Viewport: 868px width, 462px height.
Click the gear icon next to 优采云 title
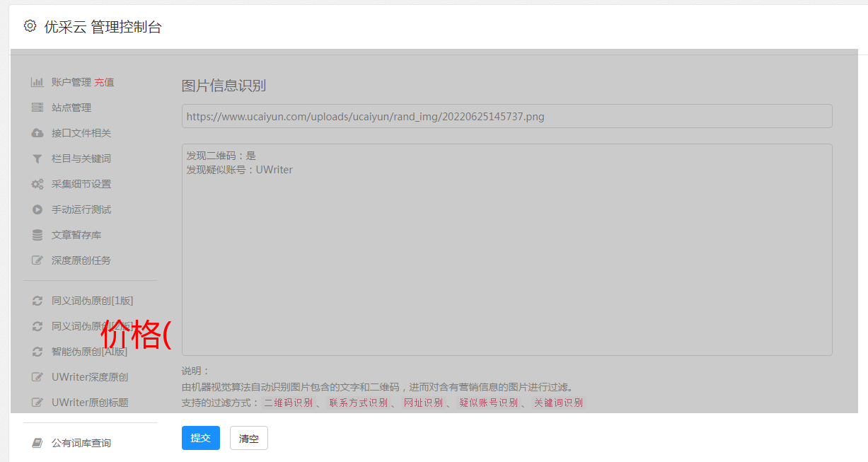point(30,26)
